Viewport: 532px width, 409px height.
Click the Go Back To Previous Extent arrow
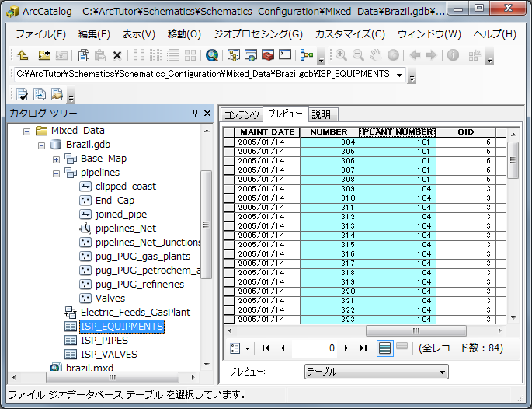click(x=415, y=55)
